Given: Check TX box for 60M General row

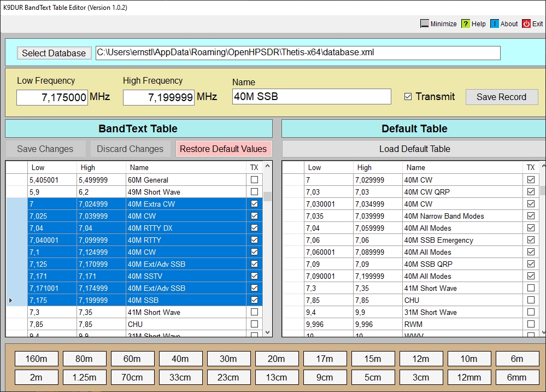Looking at the screenshot, I should click(254, 180).
